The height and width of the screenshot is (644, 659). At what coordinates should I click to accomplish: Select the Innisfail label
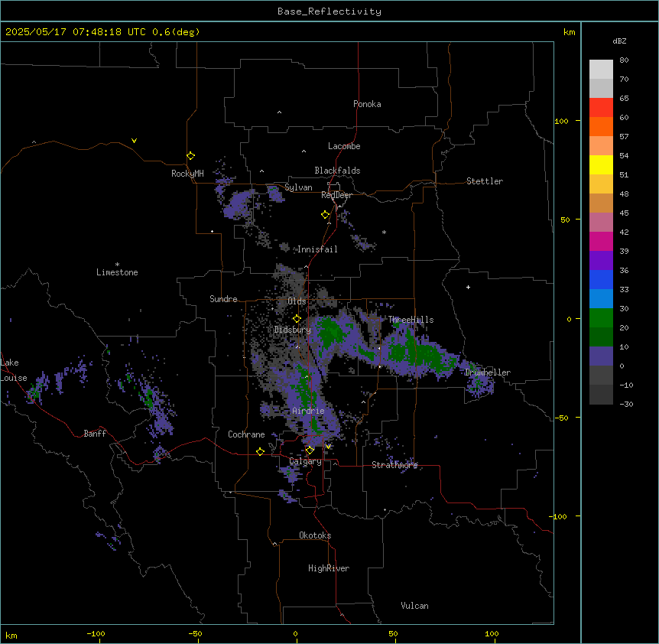point(317,249)
